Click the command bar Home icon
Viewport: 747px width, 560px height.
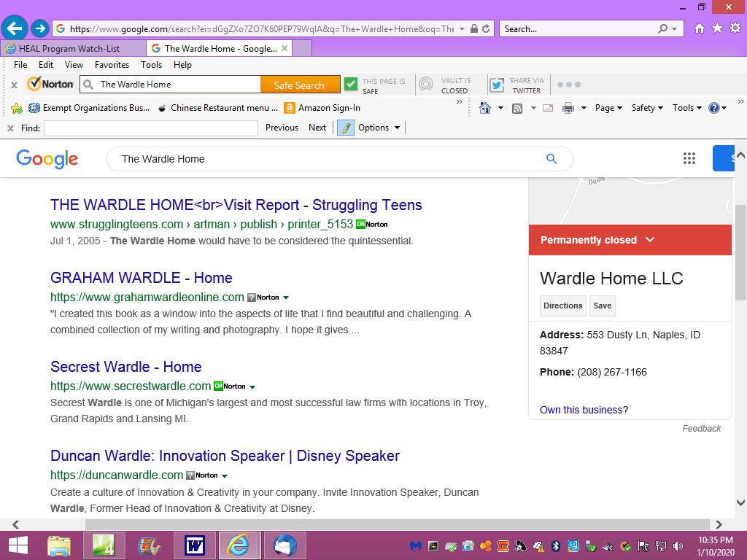pos(485,108)
